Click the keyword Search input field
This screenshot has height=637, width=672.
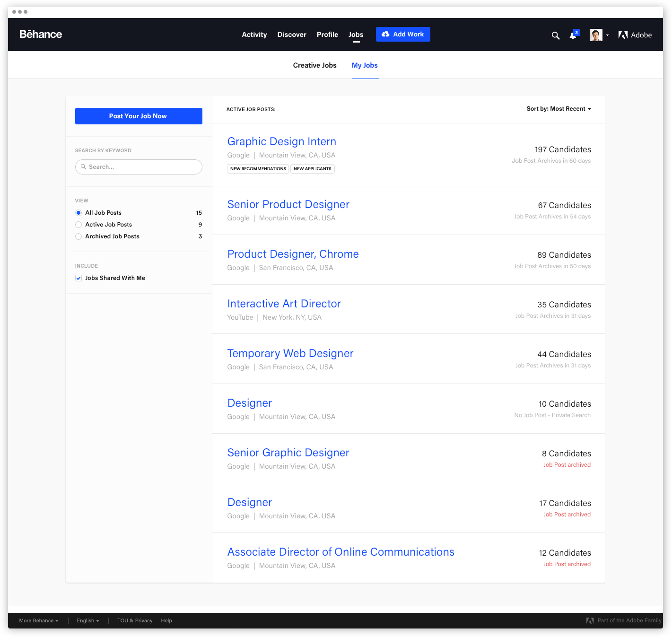click(139, 167)
